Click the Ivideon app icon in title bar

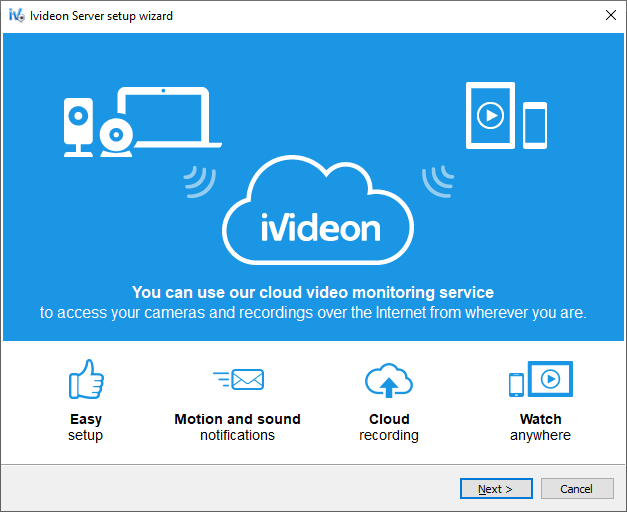coord(16,16)
